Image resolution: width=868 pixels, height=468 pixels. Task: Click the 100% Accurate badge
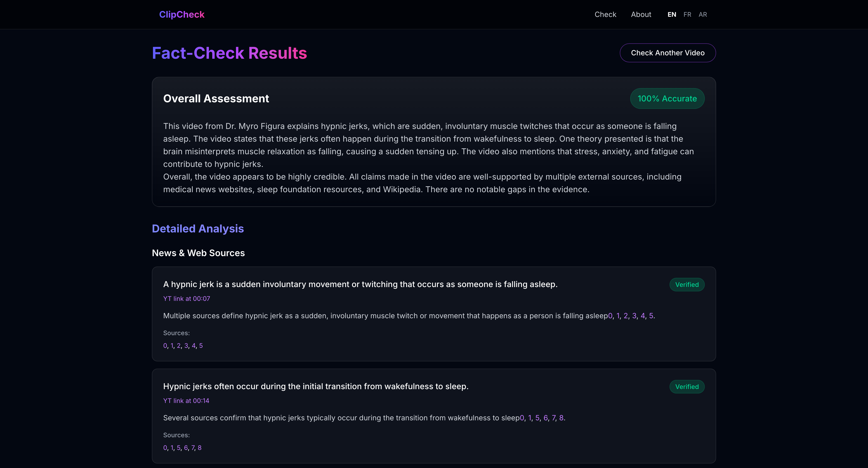[667, 99]
